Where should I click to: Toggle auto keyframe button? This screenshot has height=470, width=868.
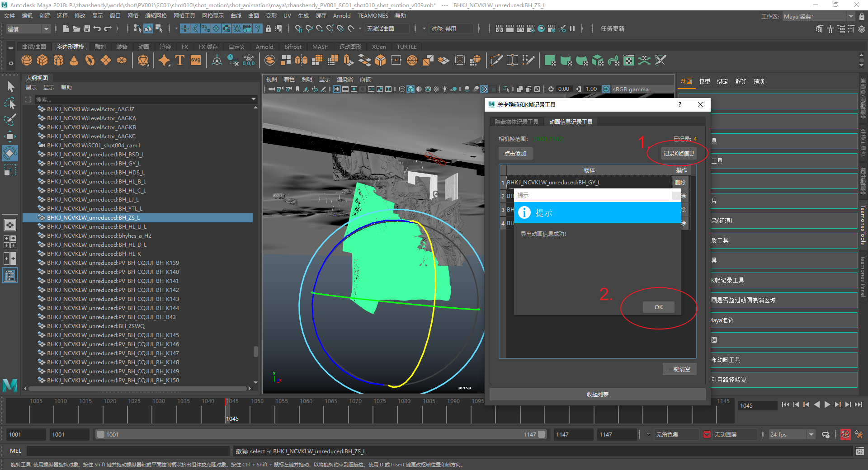845,435
